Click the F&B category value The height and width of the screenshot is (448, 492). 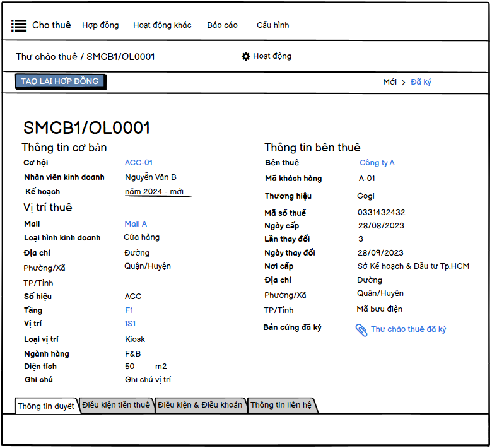(132, 354)
